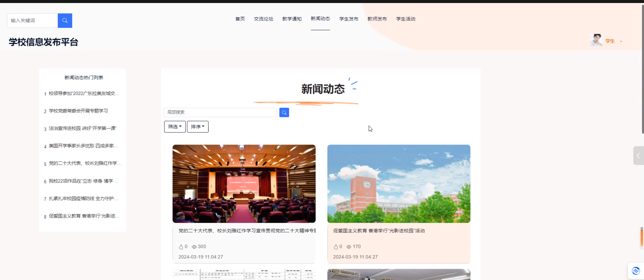The image size is (644, 280).
Task: Open hot news item 学校党委常委会开展专题学习
Action: (x=78, y=111)
